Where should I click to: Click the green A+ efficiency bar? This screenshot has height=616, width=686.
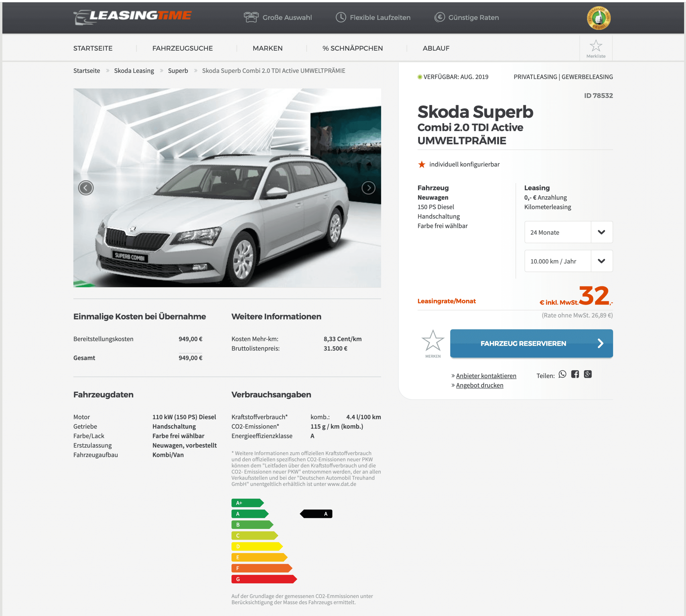coord(248,503)
